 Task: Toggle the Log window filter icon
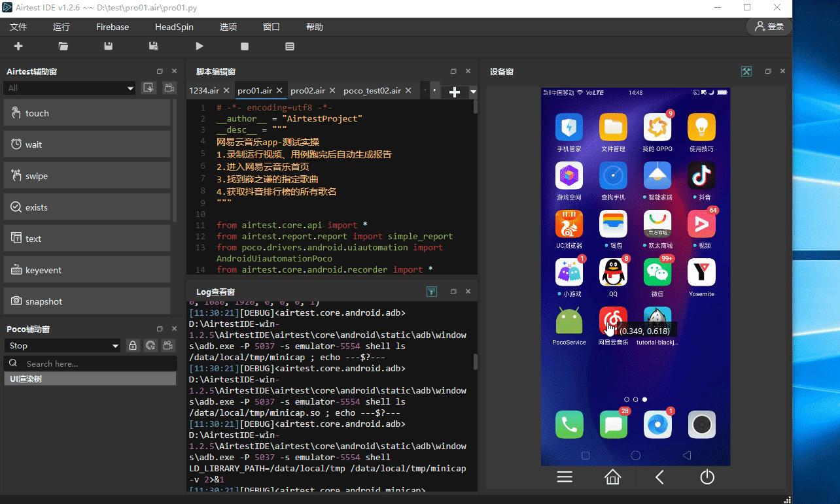(432, 292)
